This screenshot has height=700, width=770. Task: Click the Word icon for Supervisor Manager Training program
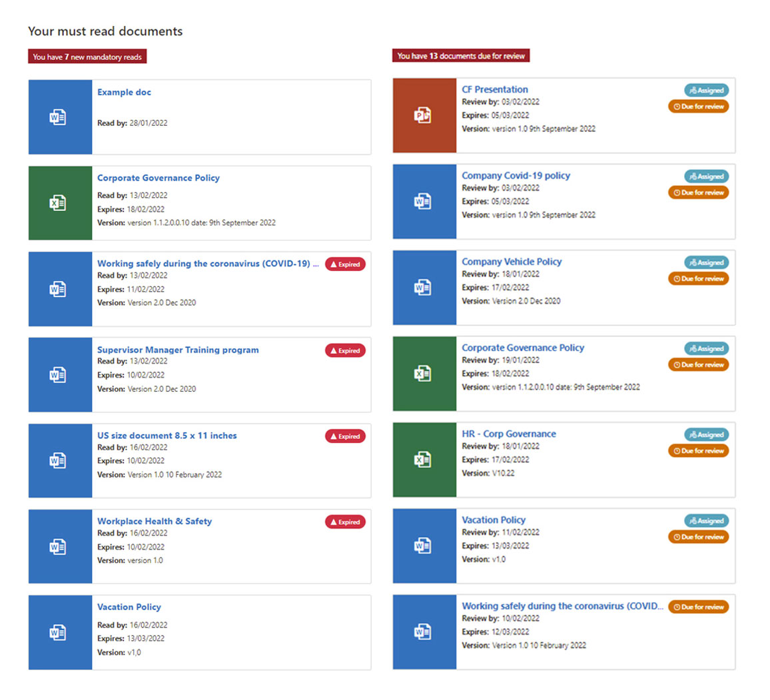point(60,374)
